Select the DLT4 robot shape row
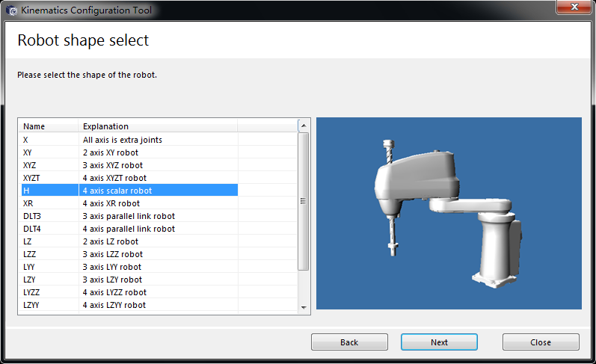 tap(158, 229)
